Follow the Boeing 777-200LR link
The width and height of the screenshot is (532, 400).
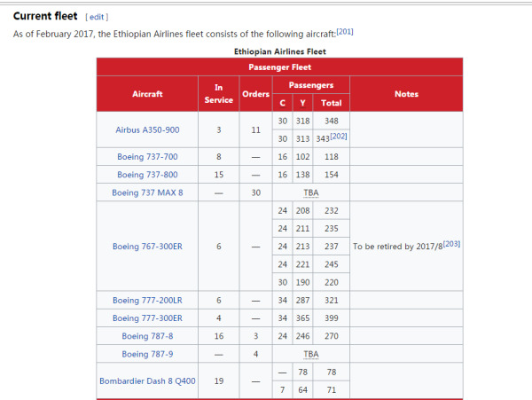pyautogui.click(x=147, y=301)
